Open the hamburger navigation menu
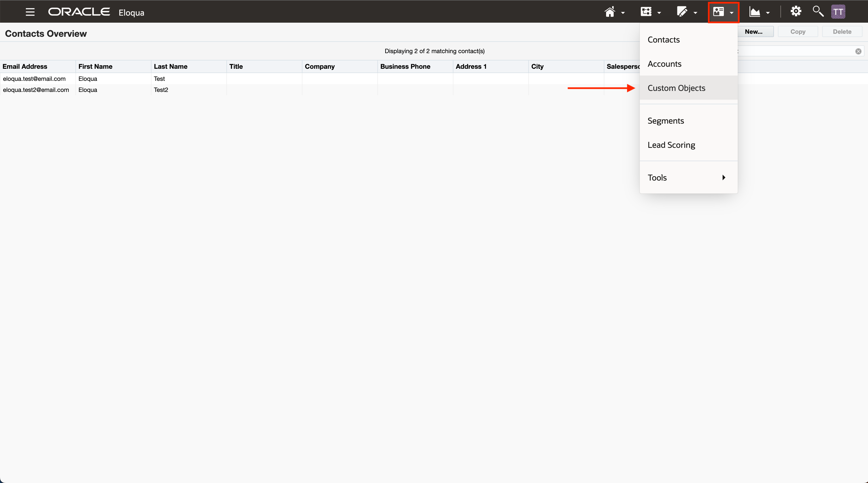 pyautogui.click(x=30, y=12)
